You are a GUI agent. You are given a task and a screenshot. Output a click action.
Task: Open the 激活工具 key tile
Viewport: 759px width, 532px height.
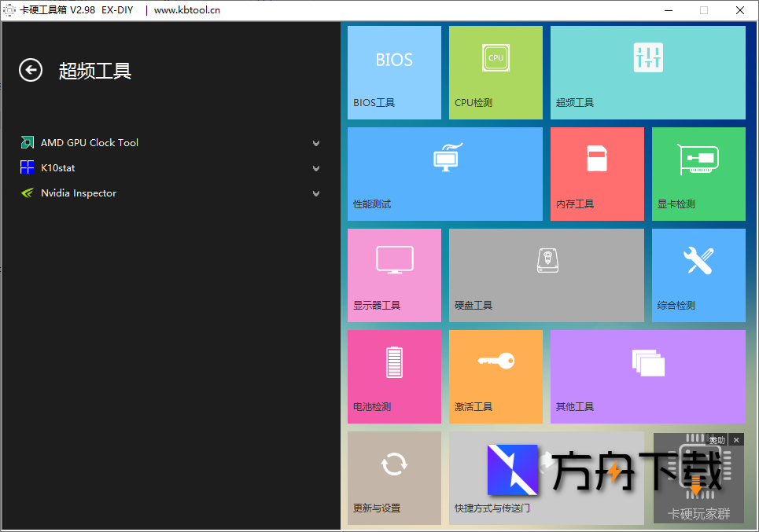click(x=495, y=376)
